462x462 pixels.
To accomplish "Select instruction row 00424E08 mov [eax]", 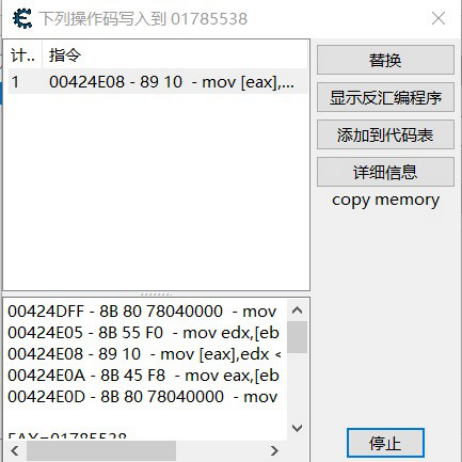I will pos(158,82).
